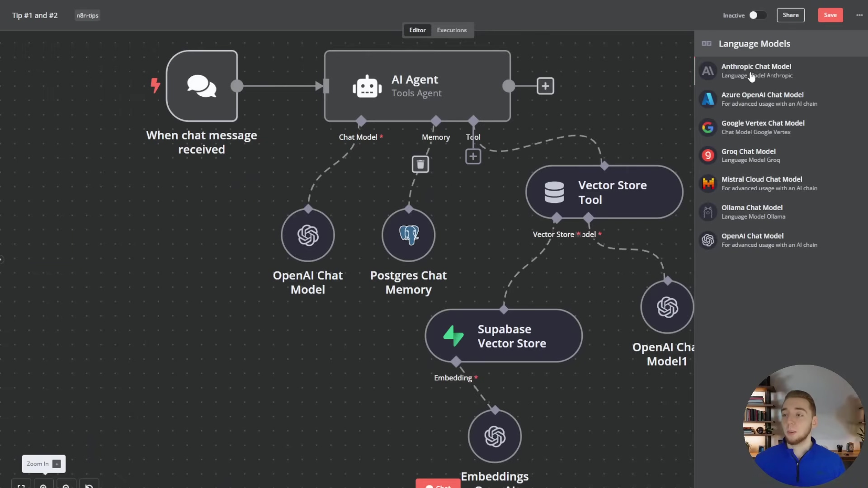868x488 pixels.
Task: Switch to the Editor tab
Action: tap(417, 30)
